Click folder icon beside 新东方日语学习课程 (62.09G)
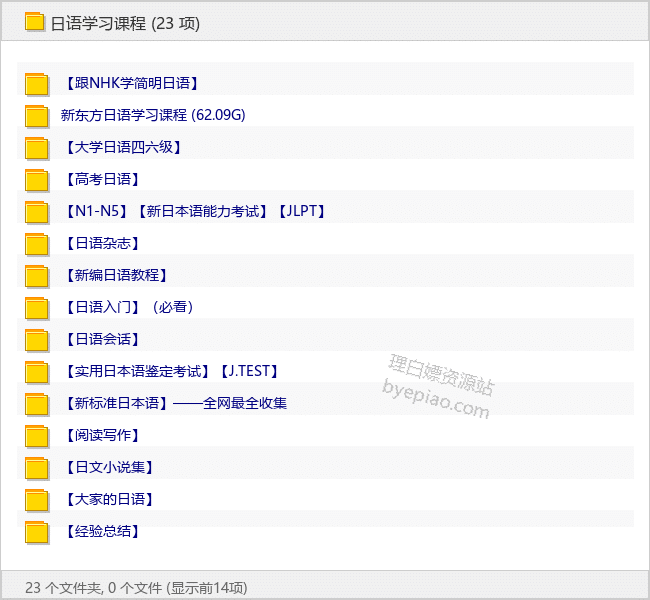Image resolution: width=650 pixels, height=600 pixels. tap(36, 116)
